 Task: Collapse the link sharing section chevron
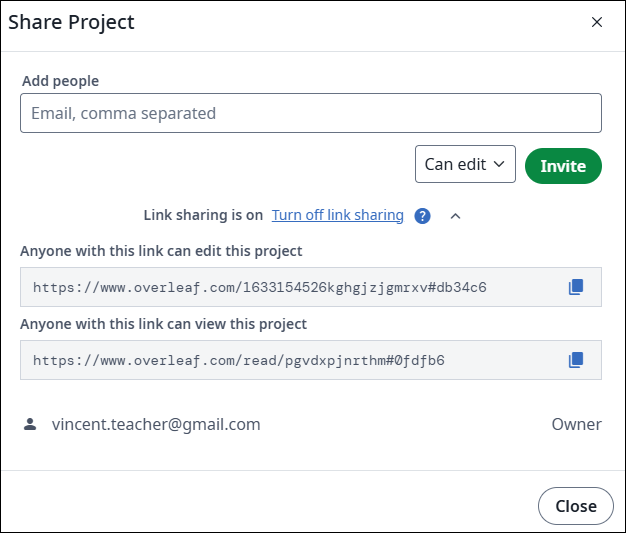456,216
